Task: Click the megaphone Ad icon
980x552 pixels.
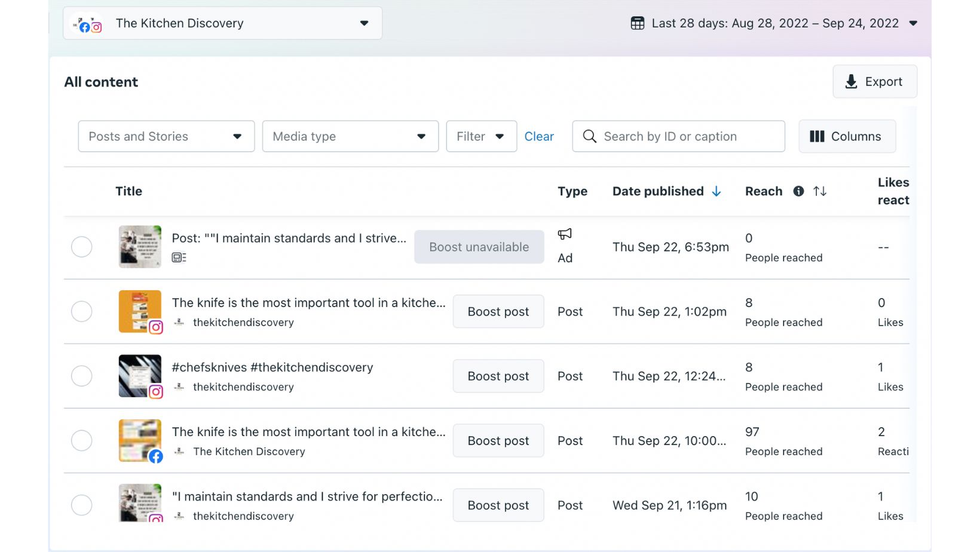Action: [x=565, y=234]
